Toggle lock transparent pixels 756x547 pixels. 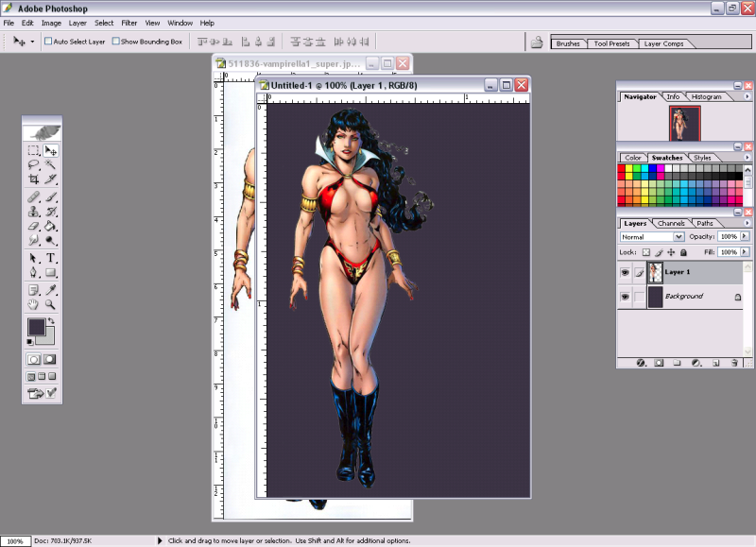646,252
